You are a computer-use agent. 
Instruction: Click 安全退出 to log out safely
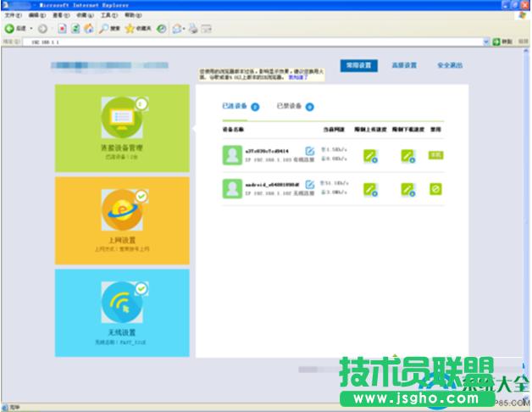click(x=450, y=65)
